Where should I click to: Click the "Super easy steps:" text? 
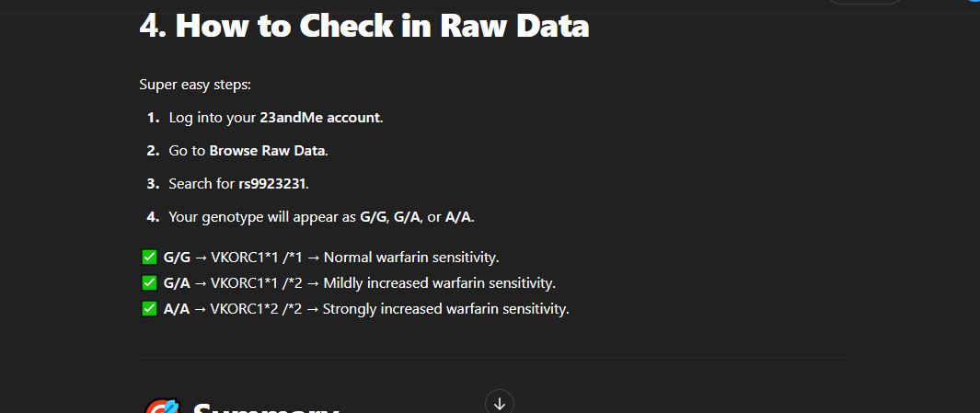[195, 85]
